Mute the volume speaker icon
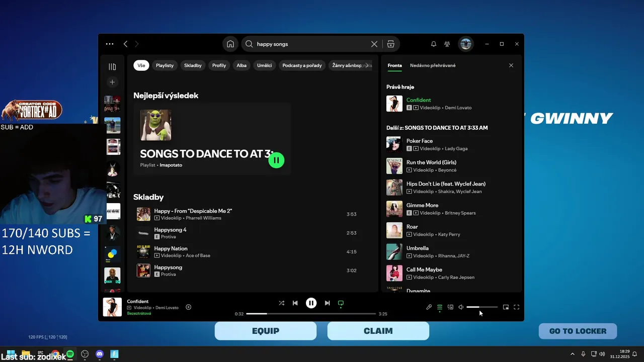Viewport: 644px width, 362px height. [x=461, y=307]
